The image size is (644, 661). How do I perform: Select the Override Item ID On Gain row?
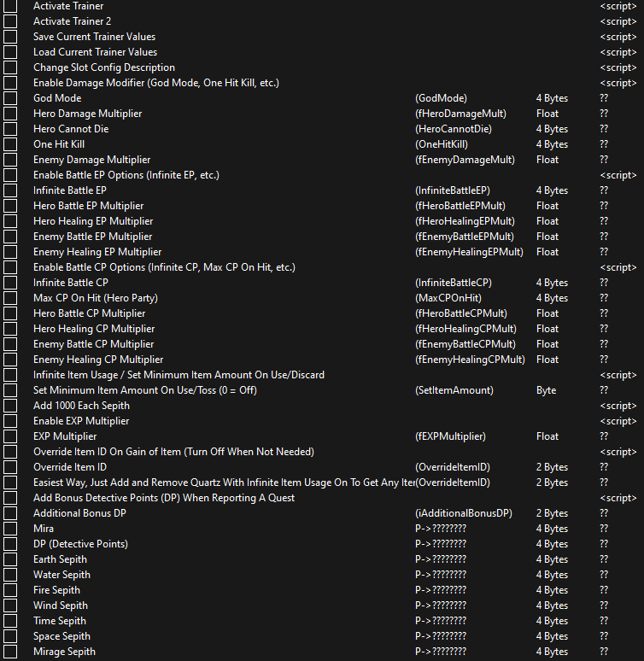click(x=173, y=452)
